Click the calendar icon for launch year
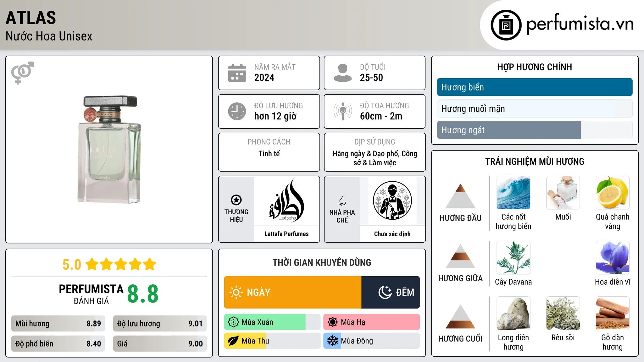 [x=237, y=73]
